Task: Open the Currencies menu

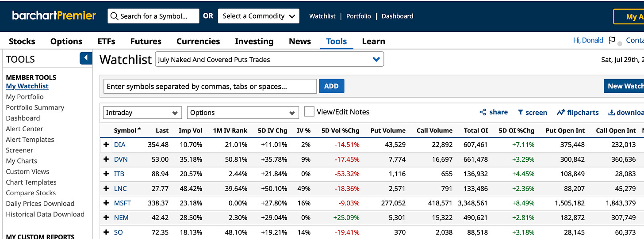Action: pos(198,41)
